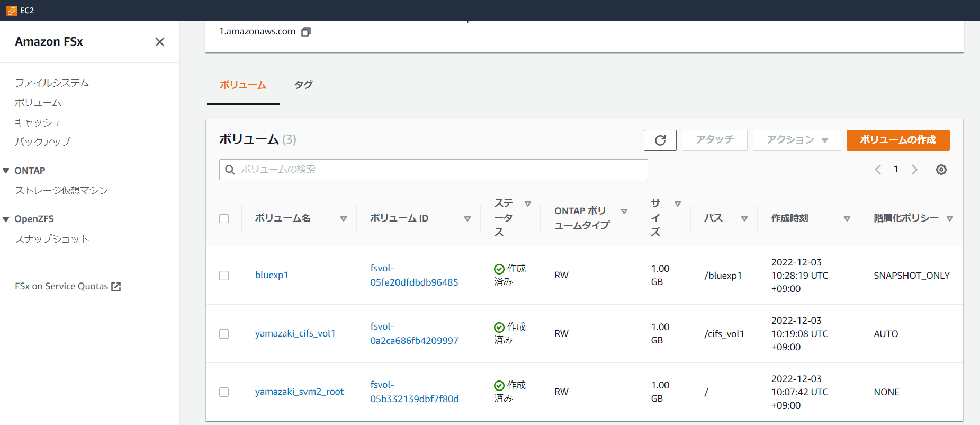Click the created status icon for yamazaki_cifs_vol1
The width and height of the screenshot is (980, 425).
[499, 327]
